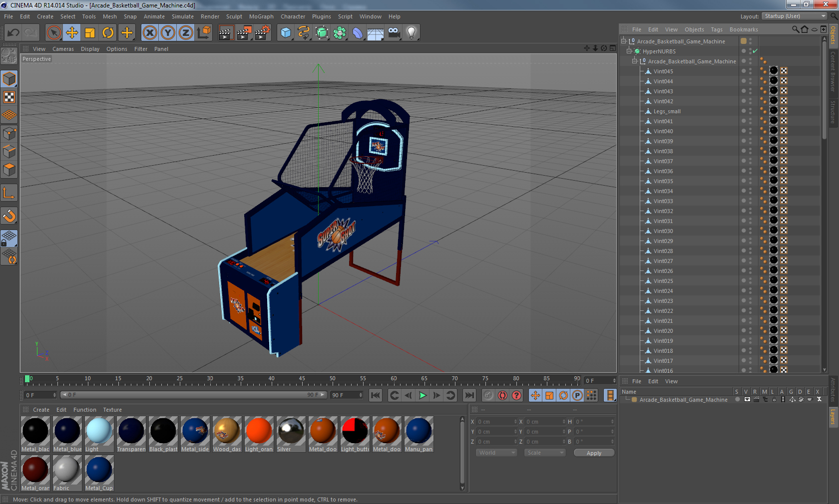The width and height of the screenshot is (839, 504).
Task: Open Edit Render Settings
Action: pyautogui.click(x=262, y=33)
